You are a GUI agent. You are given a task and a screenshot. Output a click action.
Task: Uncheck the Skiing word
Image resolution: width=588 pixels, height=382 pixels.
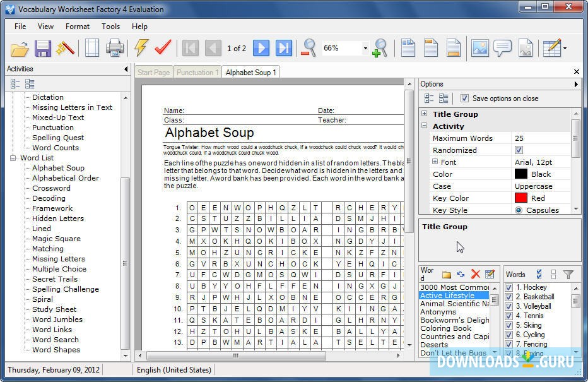(x=509, y=325)
